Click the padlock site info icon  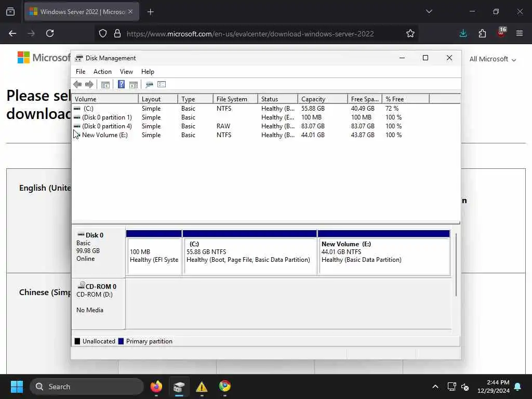click(117, 34)
